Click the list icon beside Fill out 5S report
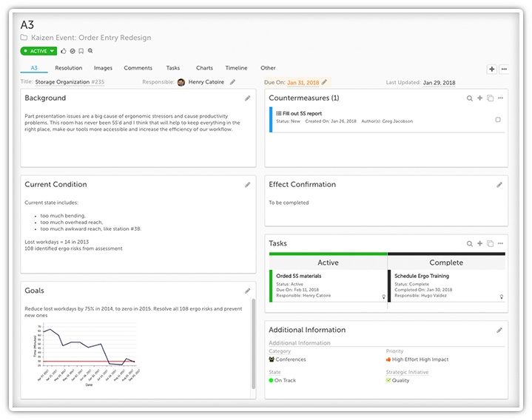Screen dimensions: 532x420 pos(278,113)
